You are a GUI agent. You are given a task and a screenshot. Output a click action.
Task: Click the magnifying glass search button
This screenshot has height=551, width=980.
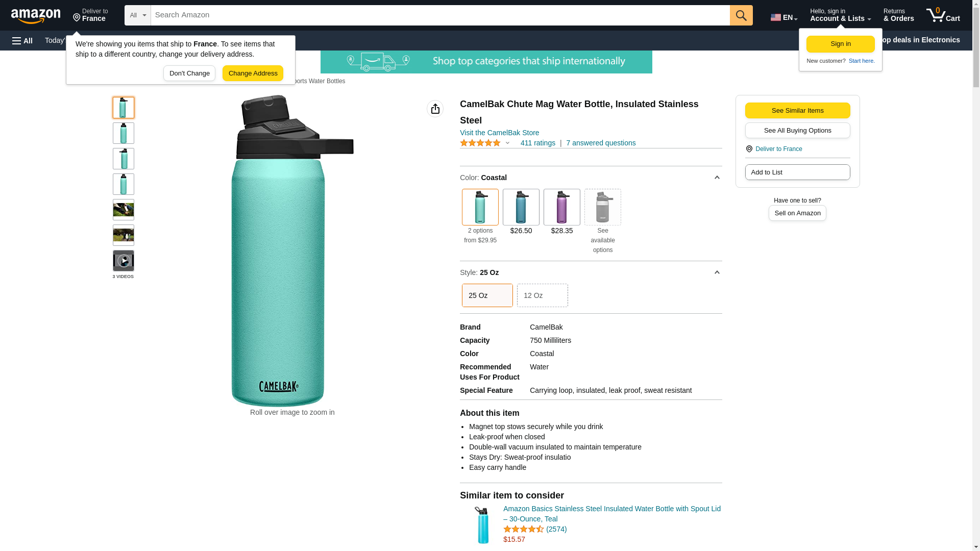pyautogui.click(x=741, y=15)
